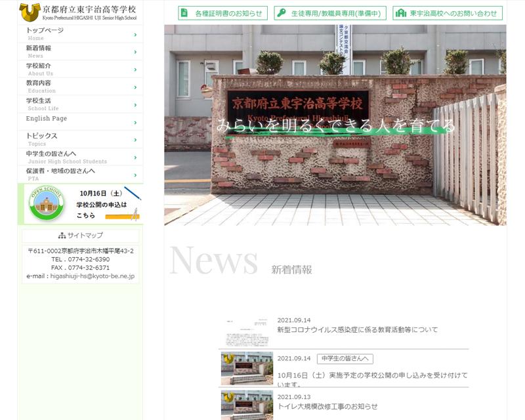The image size is (525, 420).
Task: Click the pencil graphic in the open school banner
Action: (x=133, y=194)
